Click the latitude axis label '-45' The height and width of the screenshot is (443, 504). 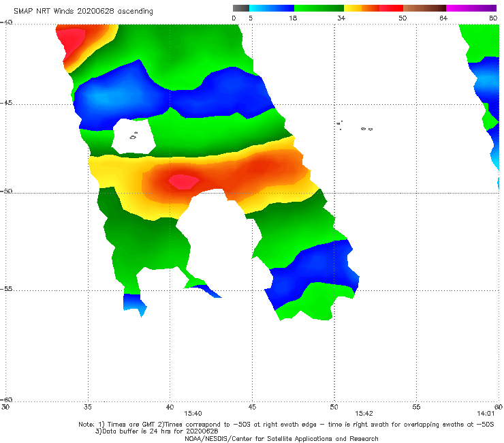click(x=6, y=103)
